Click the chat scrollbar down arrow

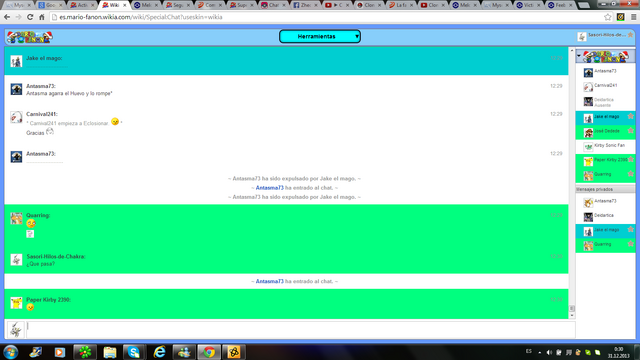pos(572,316)
